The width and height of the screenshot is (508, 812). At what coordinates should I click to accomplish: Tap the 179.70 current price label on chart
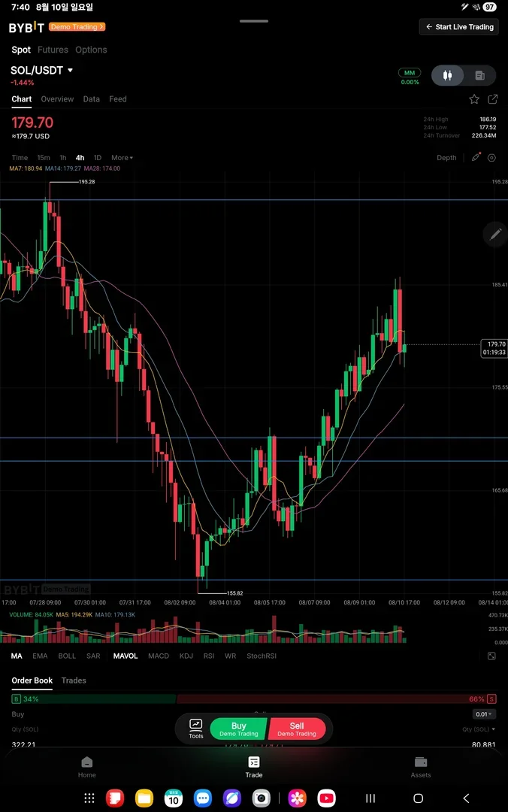pyautogui.click(x=494, y=348)
